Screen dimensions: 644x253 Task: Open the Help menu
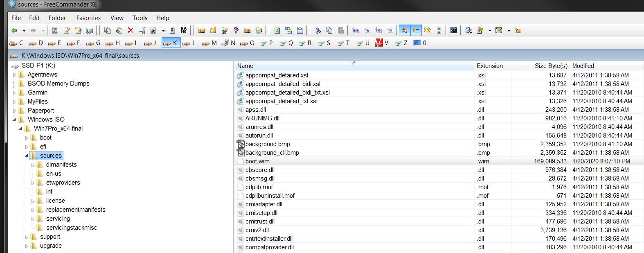point(163,18)
